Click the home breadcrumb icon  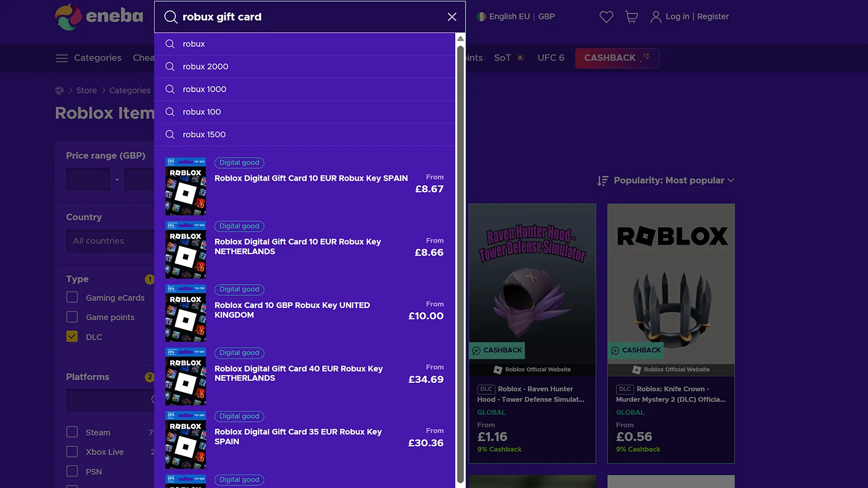pyautogui.click(x=60, y=91)
